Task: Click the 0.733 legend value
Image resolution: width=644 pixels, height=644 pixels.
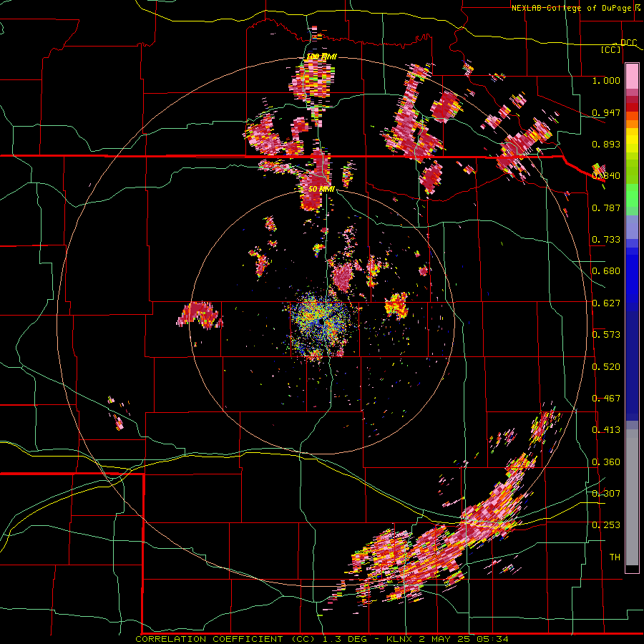Action: 606,240
